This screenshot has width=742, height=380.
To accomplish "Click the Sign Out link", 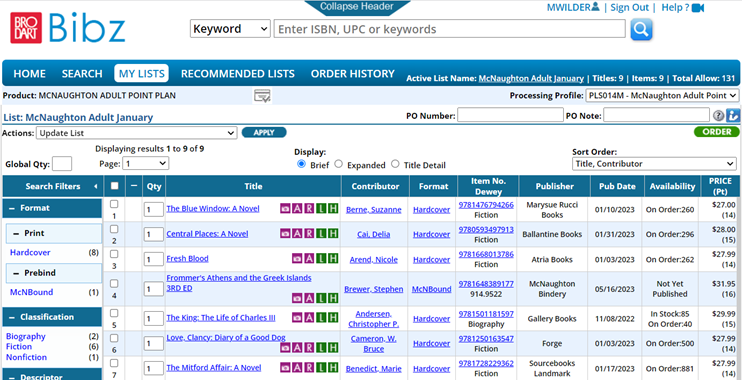I will (x=629, y=8).
